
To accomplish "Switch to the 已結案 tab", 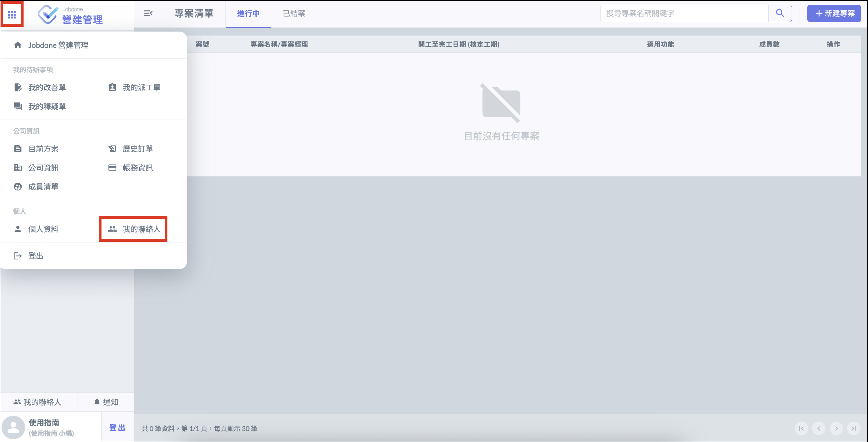I will [294, 14].
